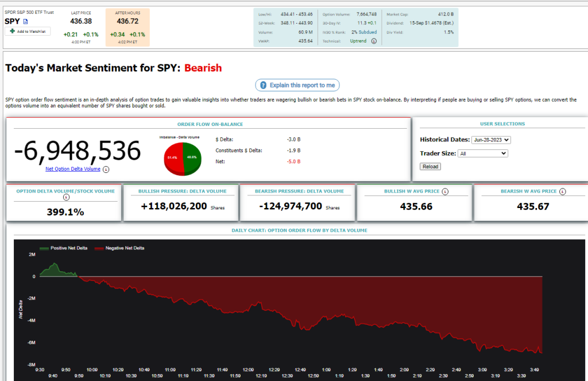
Task: Click the 12:00 time label on chart axis
Action: click(x=248, y=370)
